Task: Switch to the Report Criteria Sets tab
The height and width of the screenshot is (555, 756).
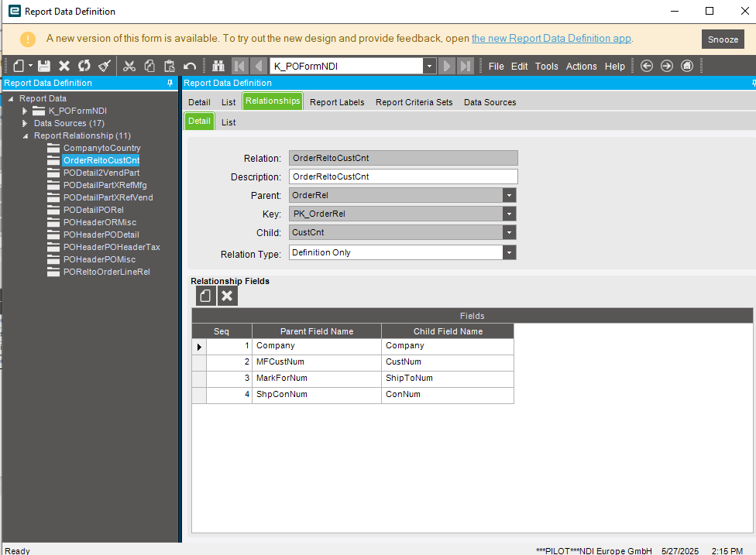Action: pyautogui.click(x=414, y=102)
